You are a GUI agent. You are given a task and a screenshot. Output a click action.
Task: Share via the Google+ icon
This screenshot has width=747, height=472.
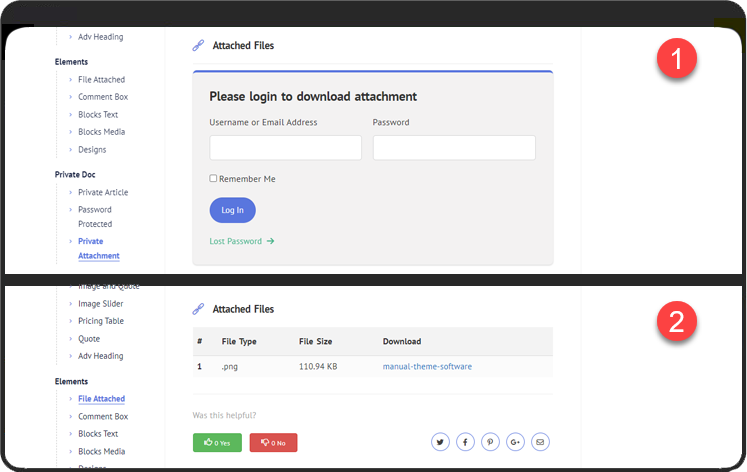coord(515,442)
